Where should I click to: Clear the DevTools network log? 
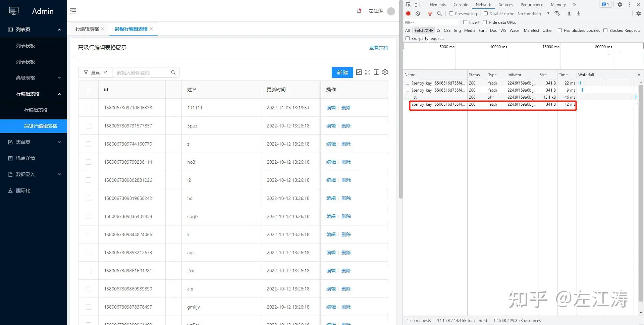coord(418,13)
